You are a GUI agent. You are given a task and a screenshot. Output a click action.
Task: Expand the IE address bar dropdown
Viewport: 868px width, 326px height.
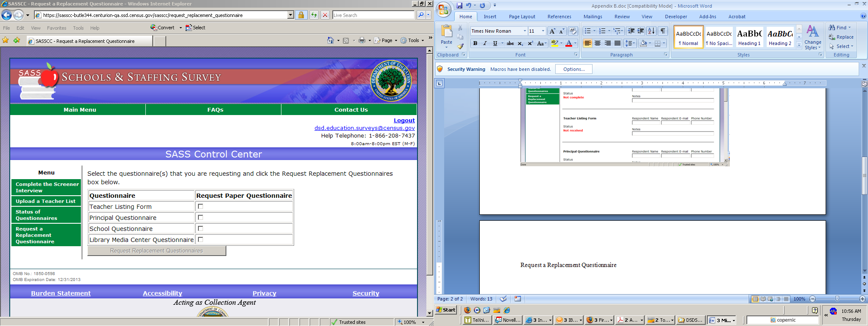click(290, 15)
